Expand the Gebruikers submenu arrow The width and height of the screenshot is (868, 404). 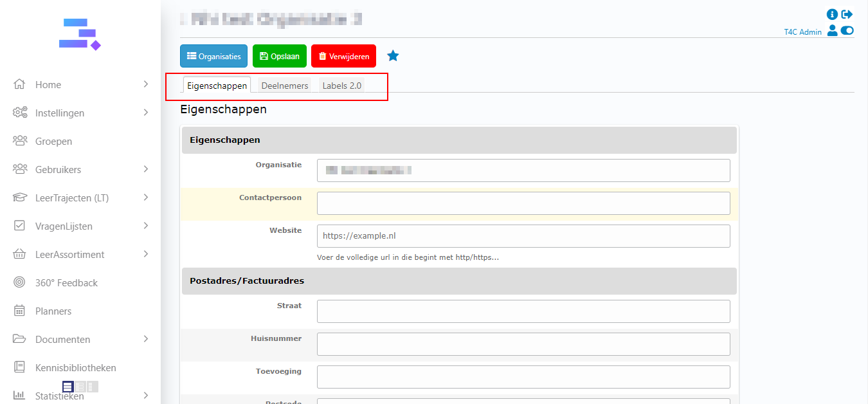[146, 169]
